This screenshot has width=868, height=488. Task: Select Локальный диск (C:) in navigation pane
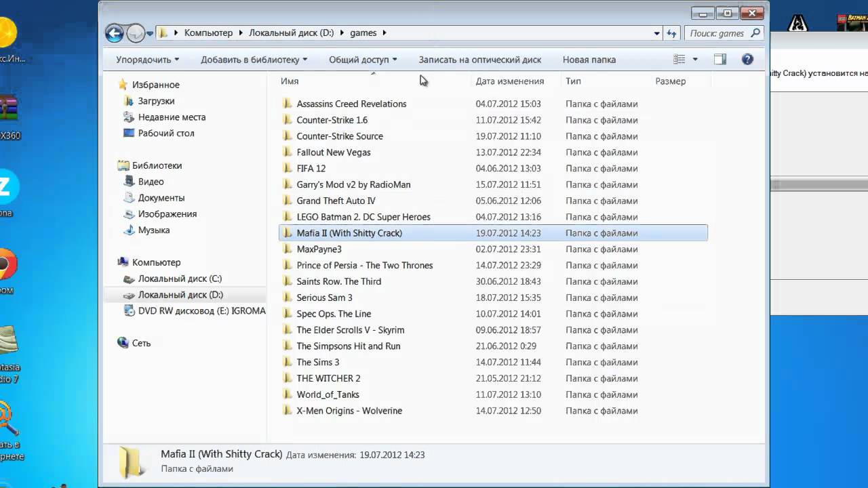coord(180,279)
